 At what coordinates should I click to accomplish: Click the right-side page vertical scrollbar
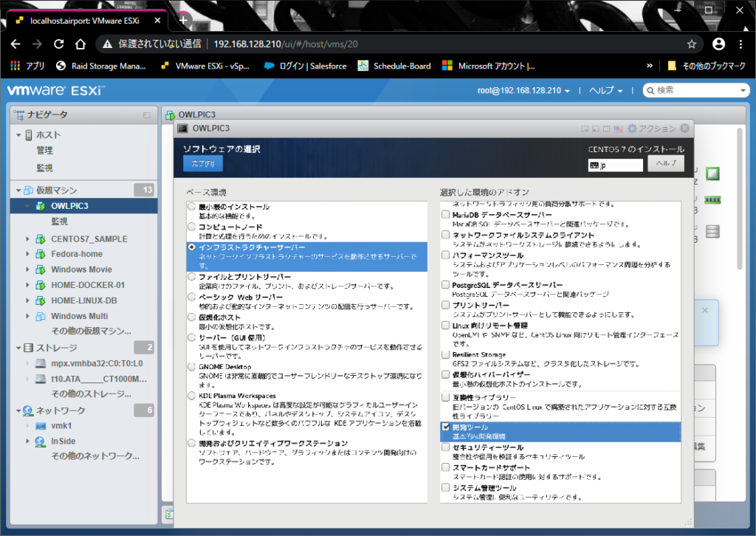[x=740, y=199]
